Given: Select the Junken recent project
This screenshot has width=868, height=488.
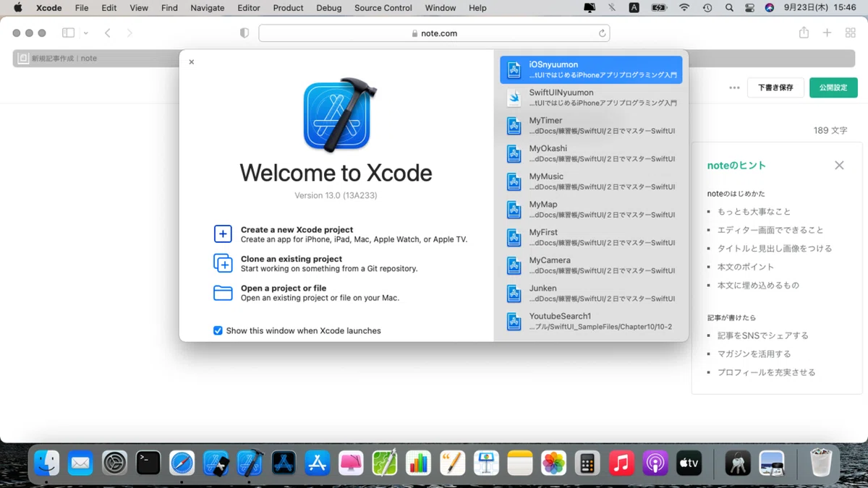Looking at the screenshot, I should click(x=591, y=294).
